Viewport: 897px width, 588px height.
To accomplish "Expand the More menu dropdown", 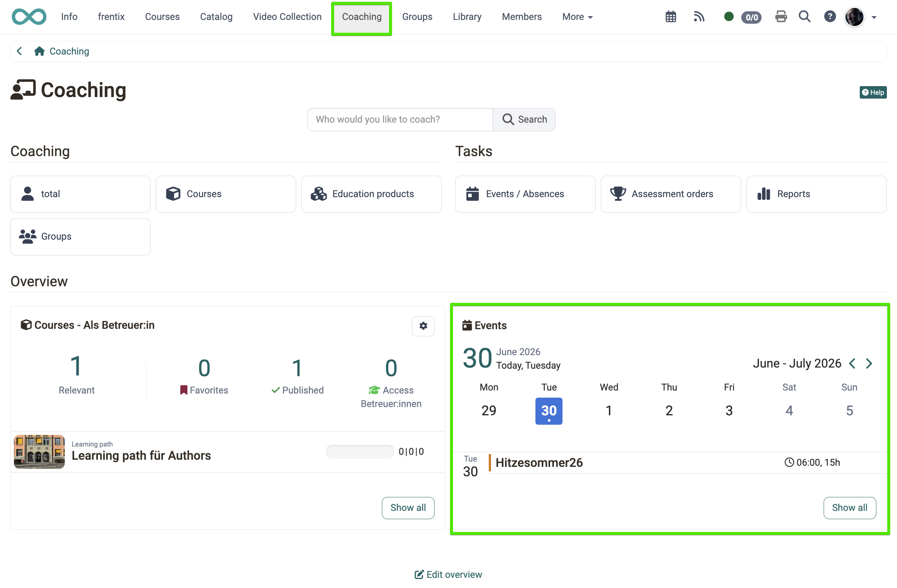I will tap(577, 17).
